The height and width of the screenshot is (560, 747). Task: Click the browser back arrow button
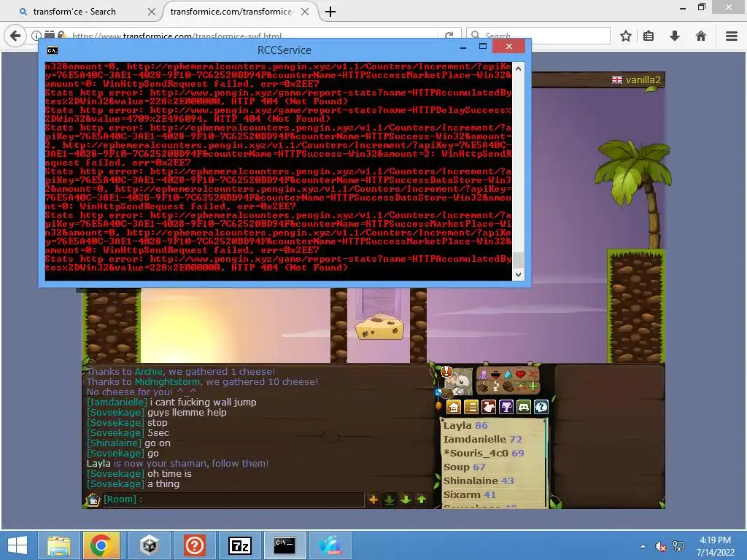point(15,36)
